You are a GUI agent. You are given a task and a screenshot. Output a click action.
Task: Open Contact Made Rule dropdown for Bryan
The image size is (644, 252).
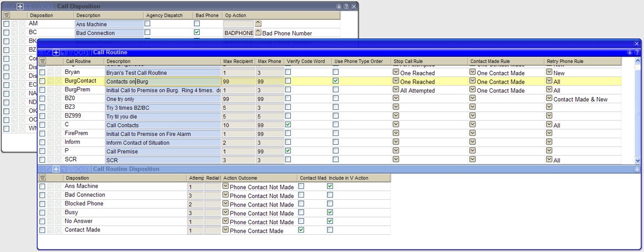tap(473, 72)
